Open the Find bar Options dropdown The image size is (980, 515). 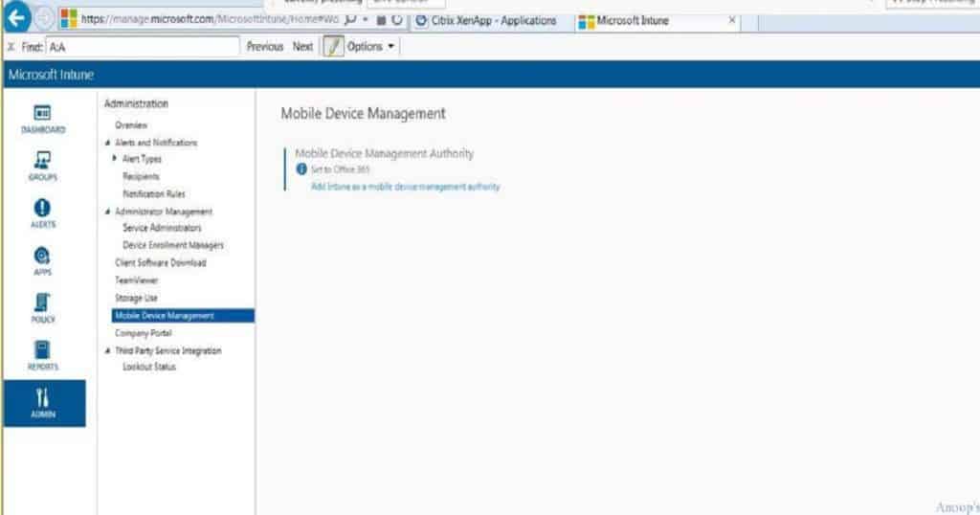(370, 47)
